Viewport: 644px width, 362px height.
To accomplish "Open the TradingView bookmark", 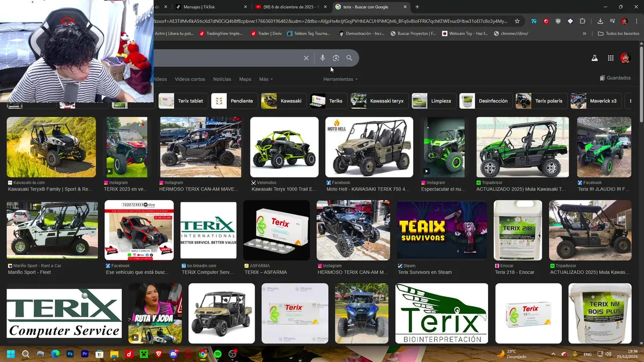I will point(221,34).
